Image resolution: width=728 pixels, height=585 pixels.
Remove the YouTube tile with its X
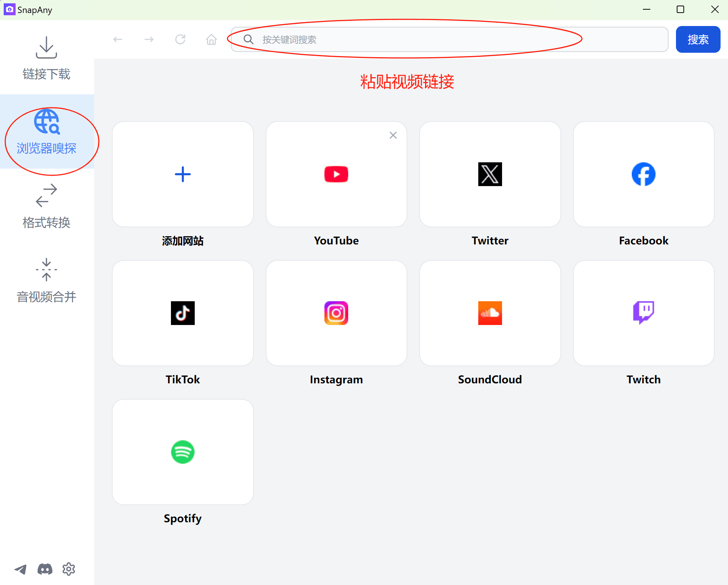(x=393, y=135)
